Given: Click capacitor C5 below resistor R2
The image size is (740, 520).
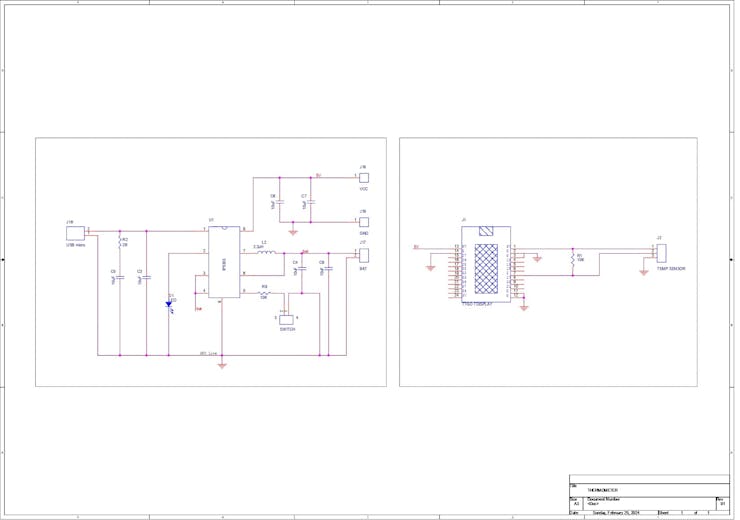Looking at the screenshot, I should click(120, 278).
